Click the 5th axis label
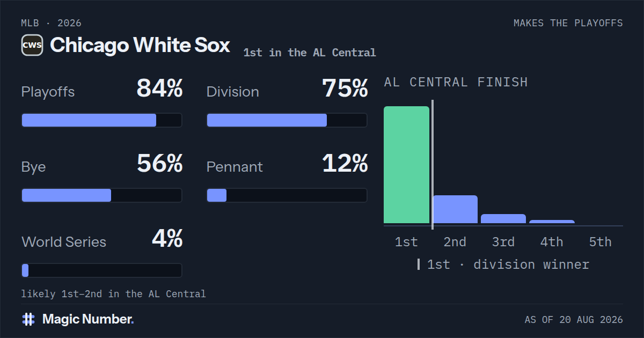 pos(600,242)
